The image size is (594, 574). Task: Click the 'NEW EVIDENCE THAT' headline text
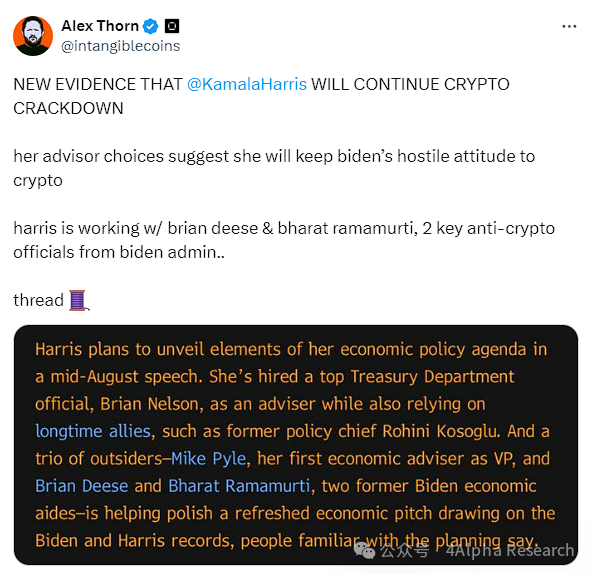(x=98, y=84)
